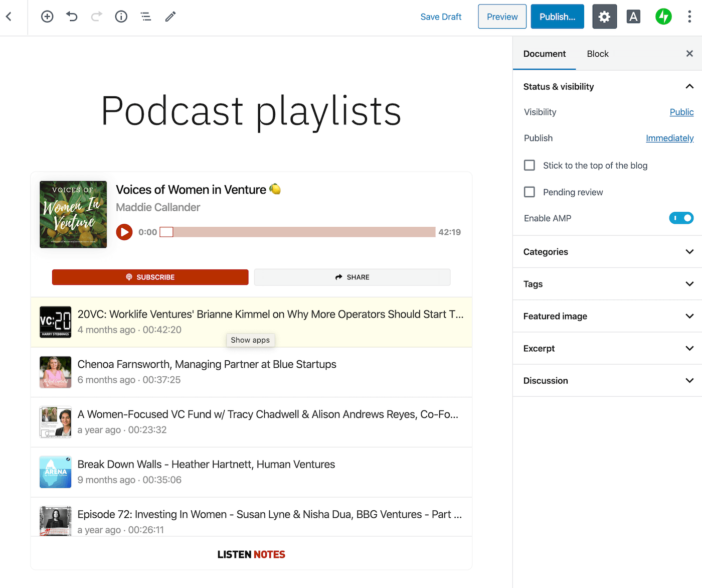Click the SHARE button
This screenshot has width=702, height=588.
[352, 277]
